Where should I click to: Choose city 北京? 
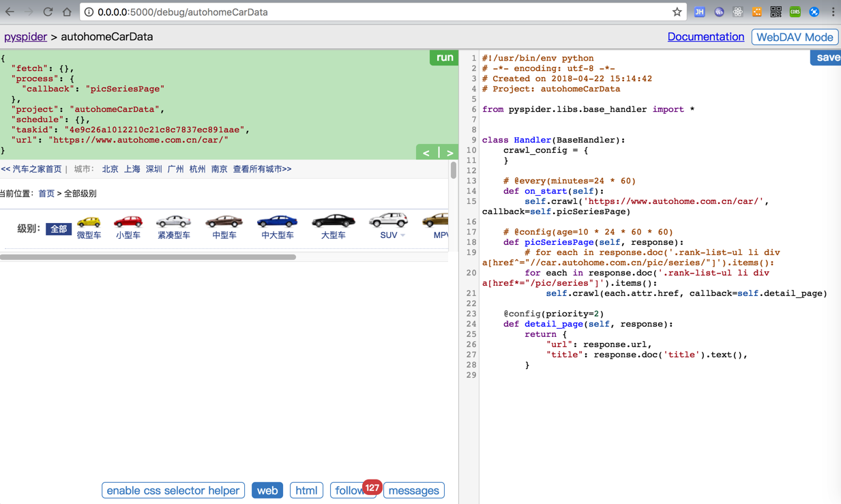(110, 169)
